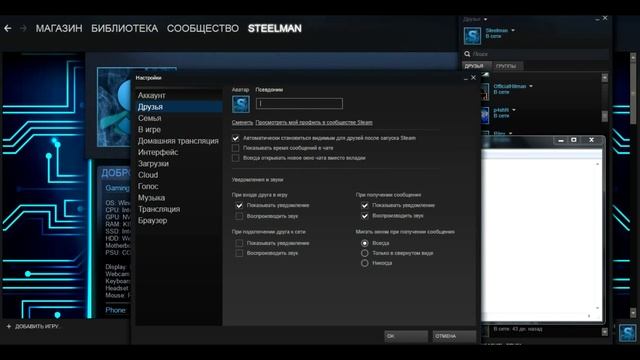
Task: Toggle show notification when friend joins game
Action: click(x=239, y=206)
